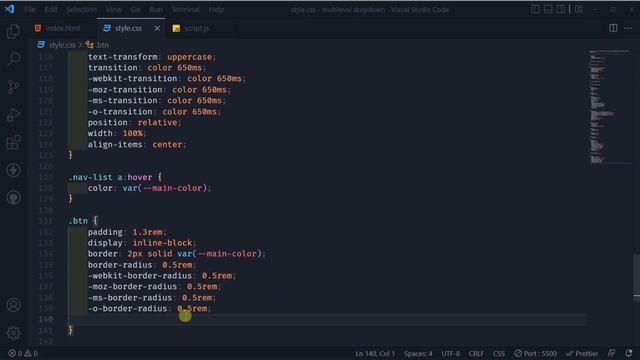640x360 pixels.
Task: Open the Go menu
Action: click(x=136, y=9)
